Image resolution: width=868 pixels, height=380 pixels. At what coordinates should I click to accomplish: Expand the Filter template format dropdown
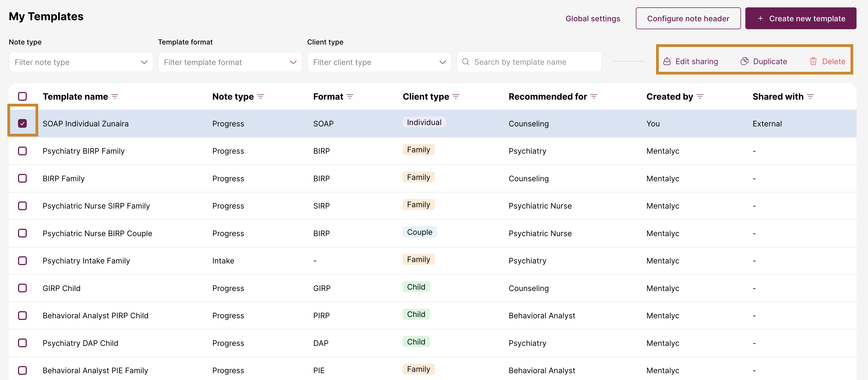230,62
